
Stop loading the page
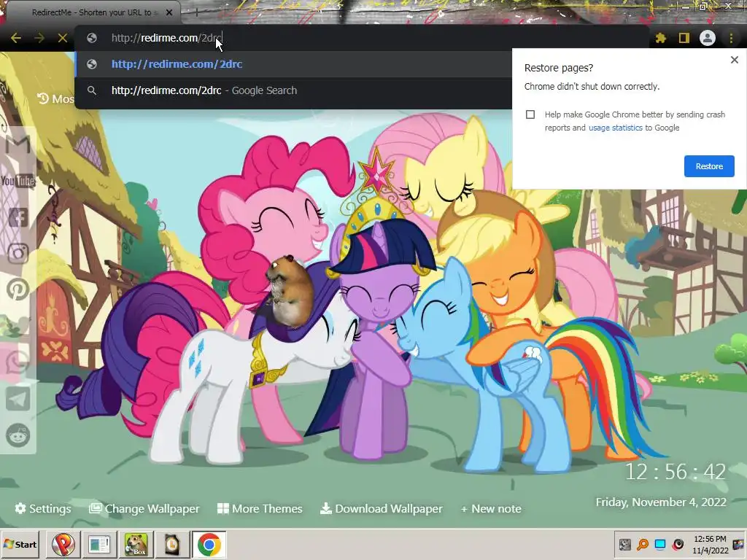(63, 38)
